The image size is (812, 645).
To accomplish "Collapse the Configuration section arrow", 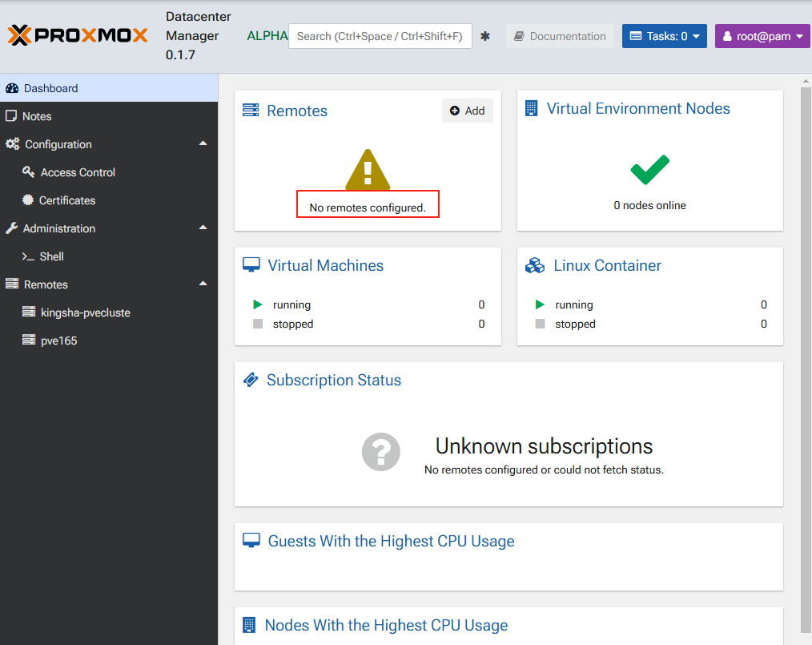I will click(203, 143).
